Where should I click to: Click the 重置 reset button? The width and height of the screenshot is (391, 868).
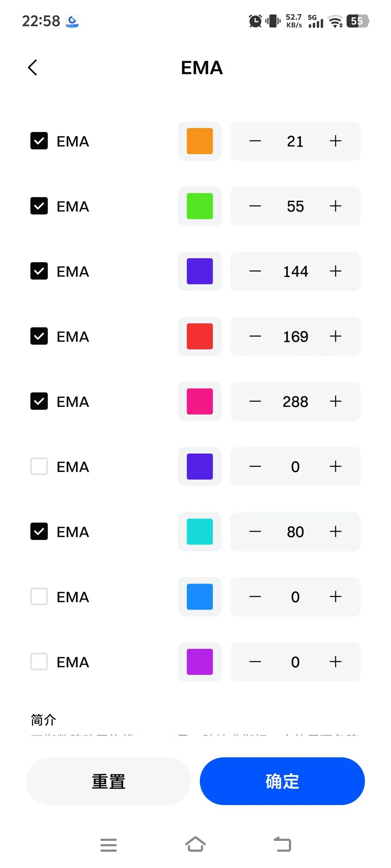[x=109, y=781]
